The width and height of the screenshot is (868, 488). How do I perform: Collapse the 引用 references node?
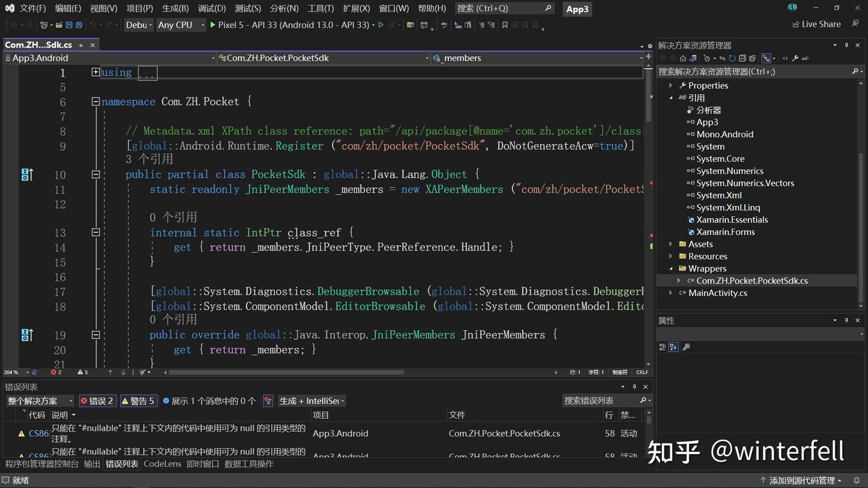click(x=671, y=98)
